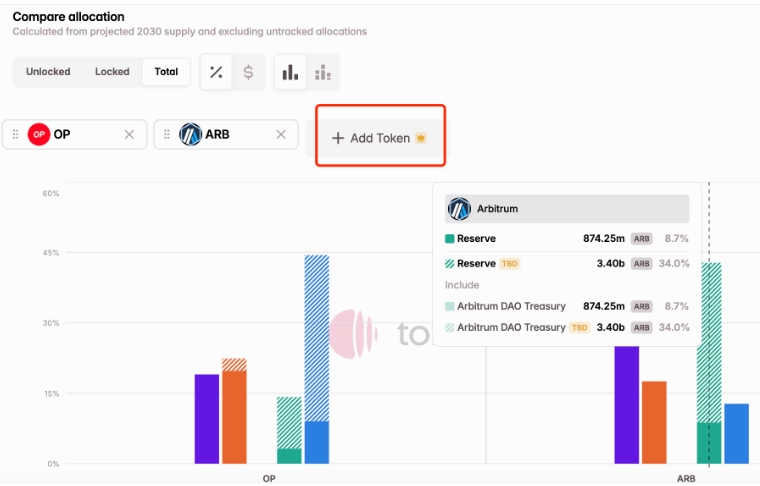The image size is (760, 486).
Task: Click the TBD badge next to Reserve
Action: (509, 264)
